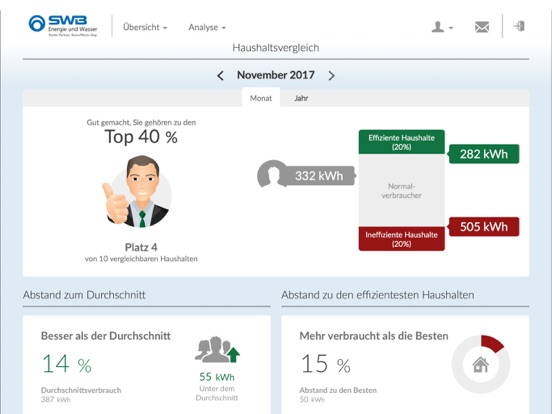Open the messages envelope icon
The height and width of the screenshot is (414, 552).
pos(482,27)
